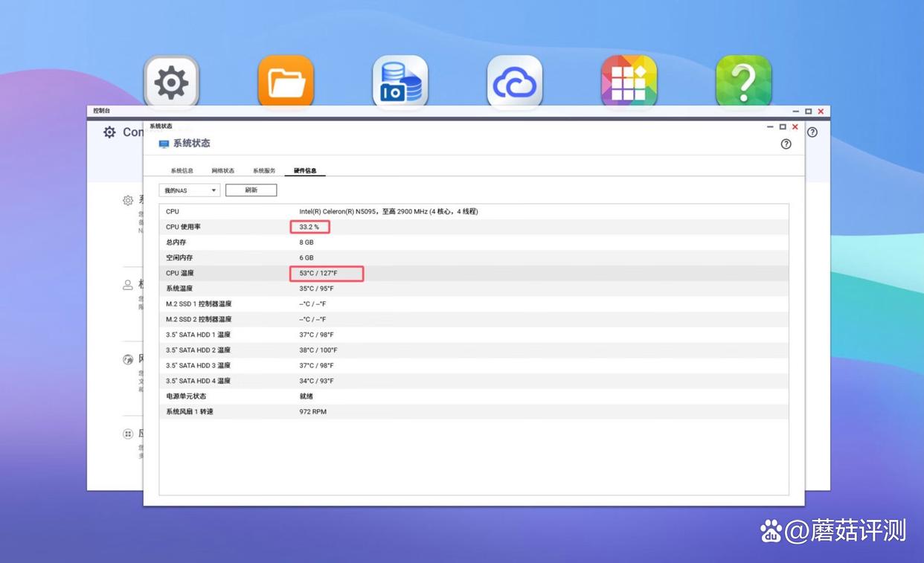Select user privilege icon in Control Panel sidebar
The height and width of the screenshot is (563, 924).
coord(128,285)
